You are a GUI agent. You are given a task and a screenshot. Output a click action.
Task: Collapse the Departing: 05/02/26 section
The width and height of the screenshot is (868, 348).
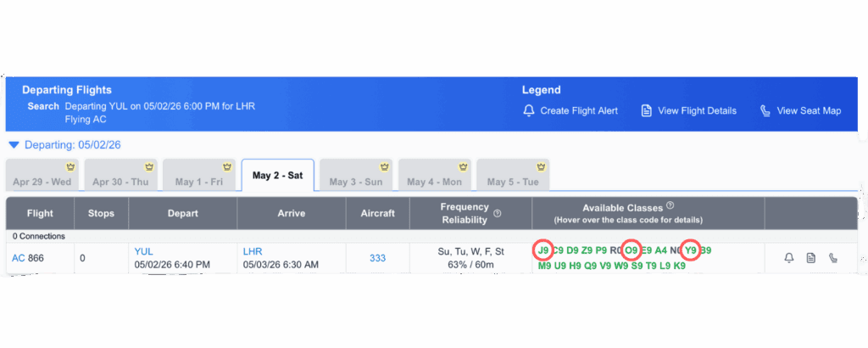(14, 145)
